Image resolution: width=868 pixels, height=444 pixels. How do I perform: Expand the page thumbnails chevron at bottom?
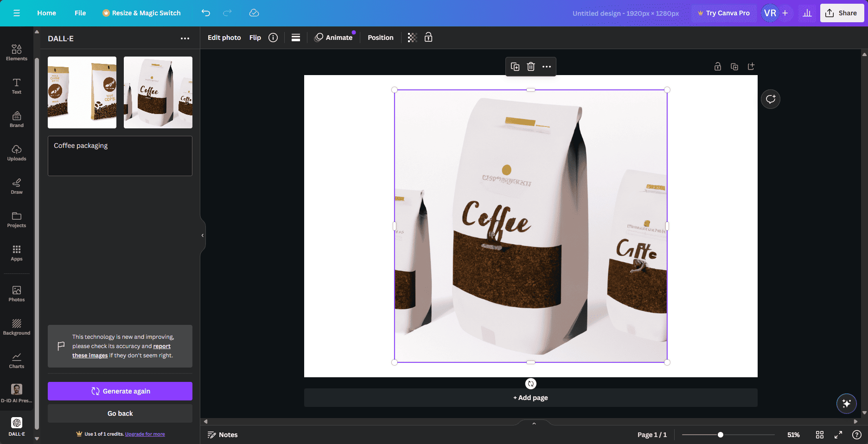point(534,423)
